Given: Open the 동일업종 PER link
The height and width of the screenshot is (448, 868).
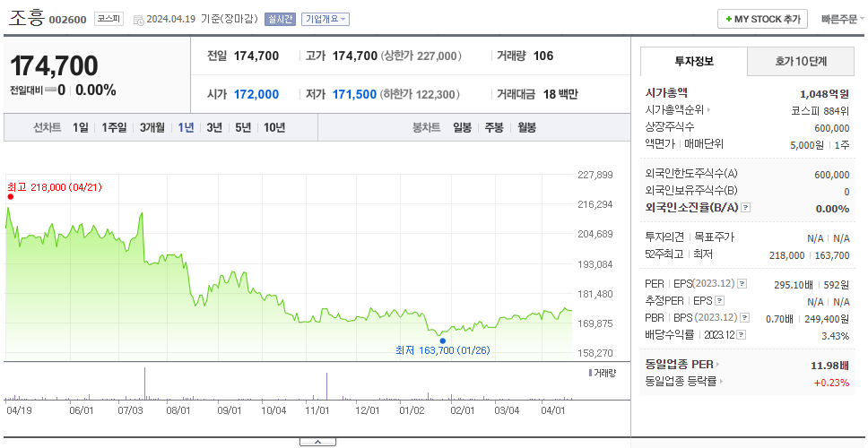Looking at the screenshot, I should 682,365.
